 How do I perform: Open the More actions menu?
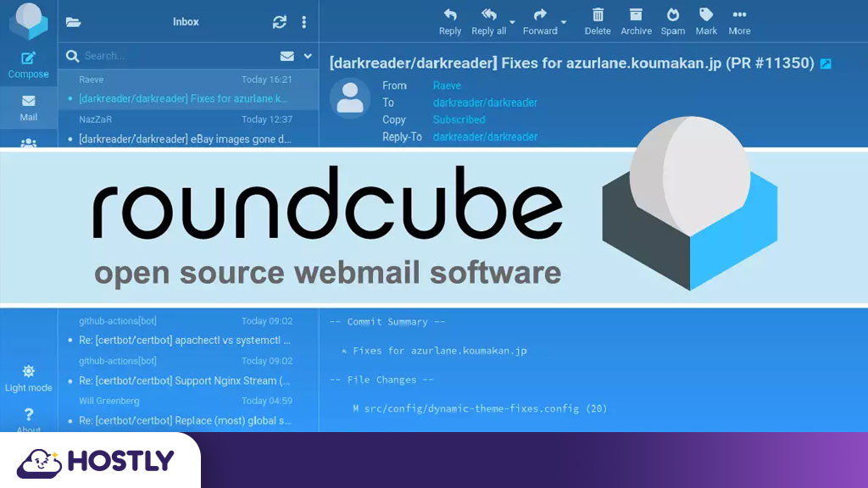pos(739,22)
